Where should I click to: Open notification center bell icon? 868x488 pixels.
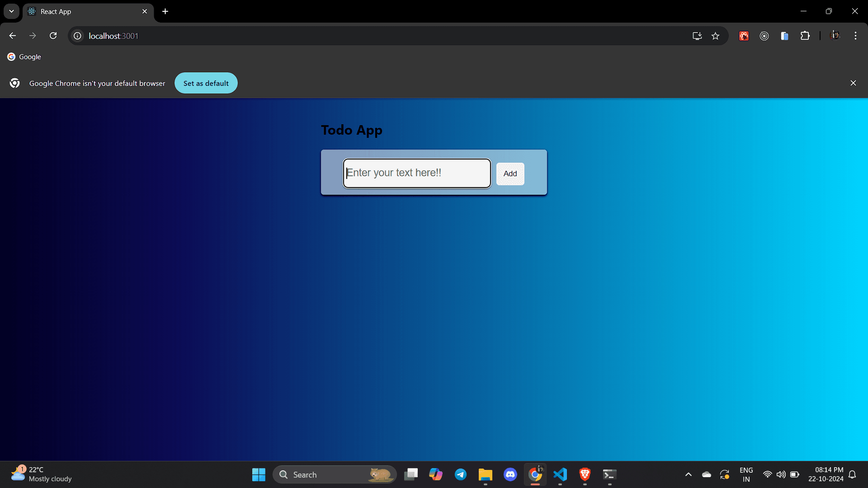click(x=853, y=474)
